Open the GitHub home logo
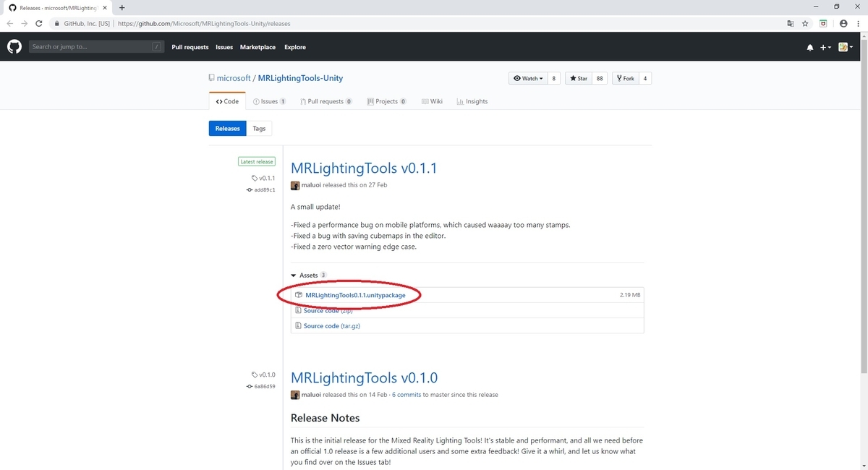The width and height of the screenshot is (868, 470). [14, 47]
